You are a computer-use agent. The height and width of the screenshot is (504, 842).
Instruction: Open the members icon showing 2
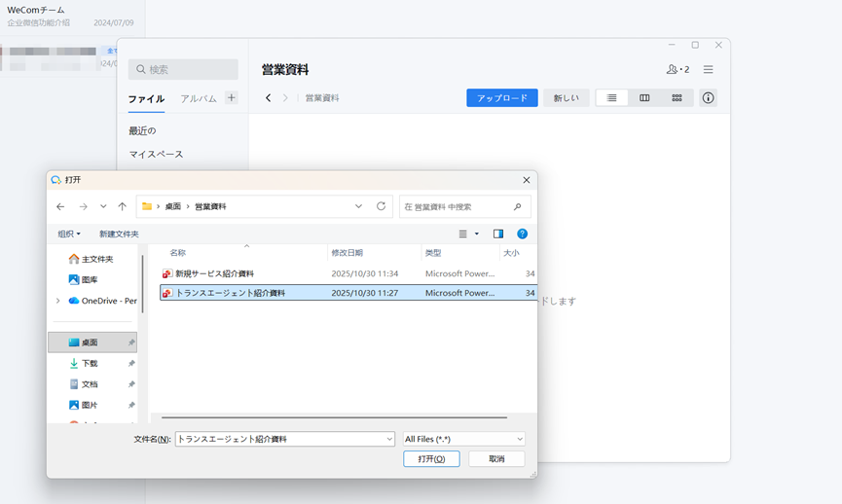tap(677, 70)
